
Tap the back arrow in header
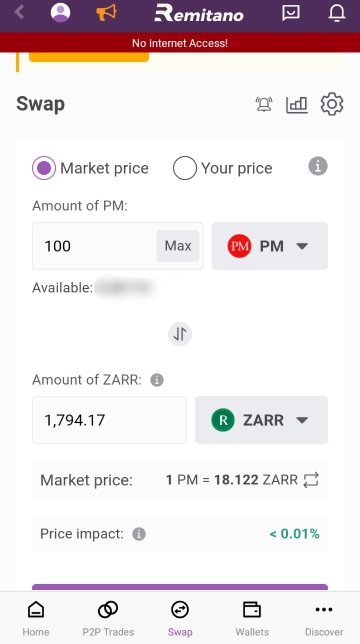(x=20, y=12)
